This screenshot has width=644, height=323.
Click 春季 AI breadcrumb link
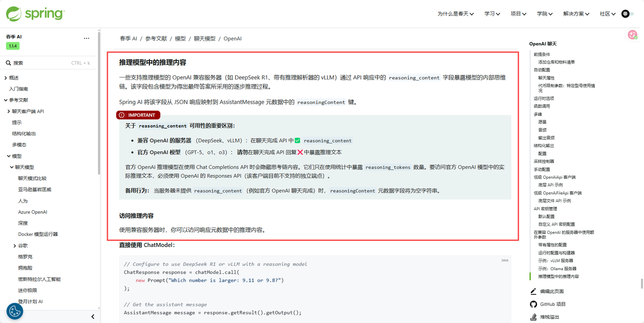tap(128, 38)
